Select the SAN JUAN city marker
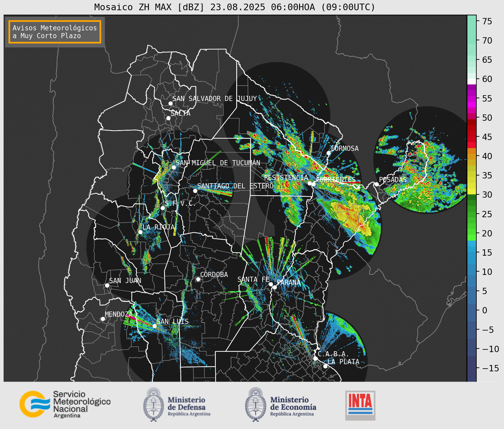This screenshot has width=504, height=429. [x=107, y=285]
